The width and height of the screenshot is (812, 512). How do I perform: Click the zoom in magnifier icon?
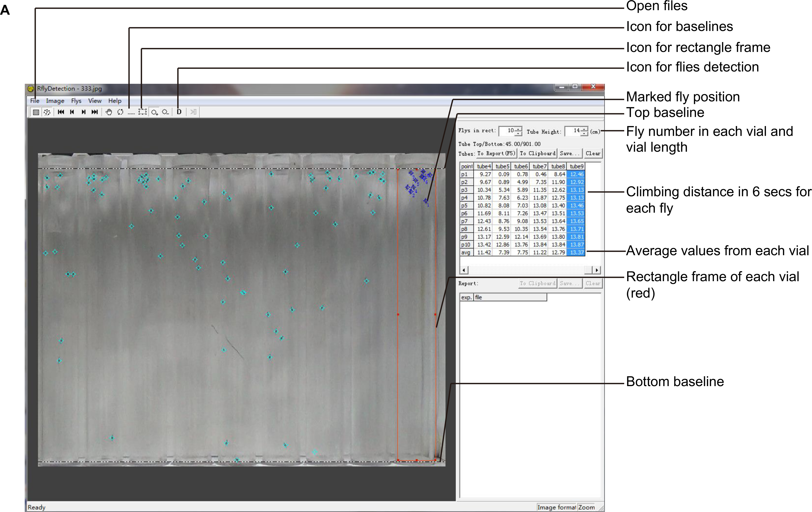[154, 112]
